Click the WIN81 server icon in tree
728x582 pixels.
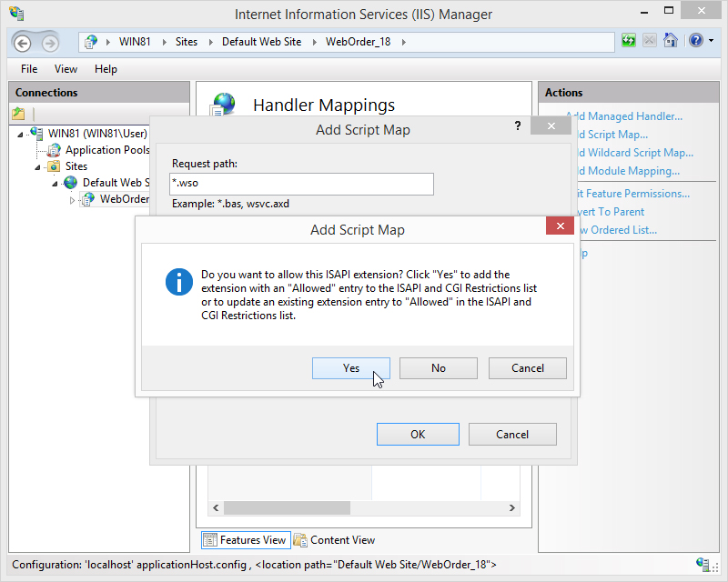(37, 133)
